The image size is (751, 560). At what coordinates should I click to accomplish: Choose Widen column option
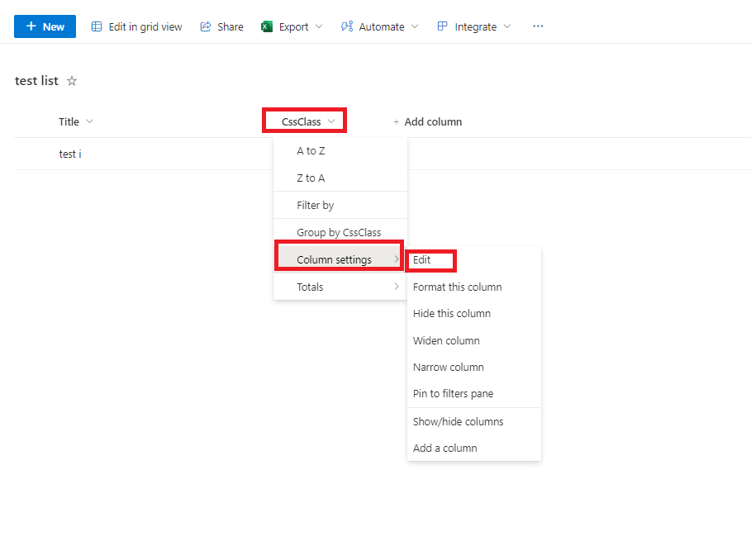[474, 341]
